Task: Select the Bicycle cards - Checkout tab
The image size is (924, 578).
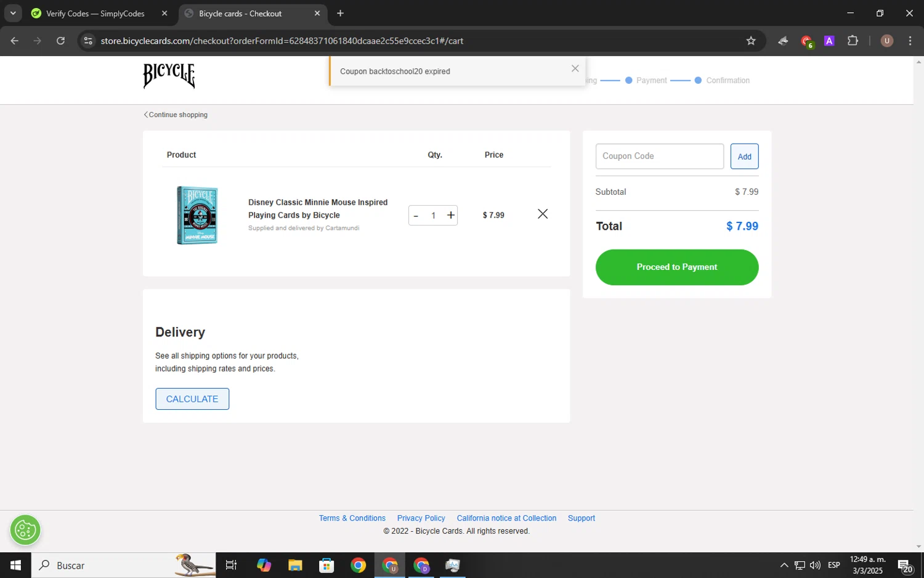Action: [x=240, y=14]
